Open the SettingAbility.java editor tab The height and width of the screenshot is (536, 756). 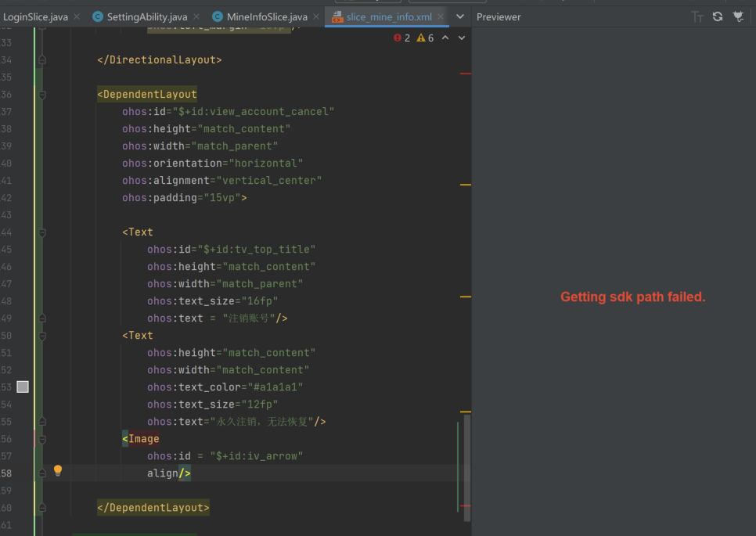point(146,17)
